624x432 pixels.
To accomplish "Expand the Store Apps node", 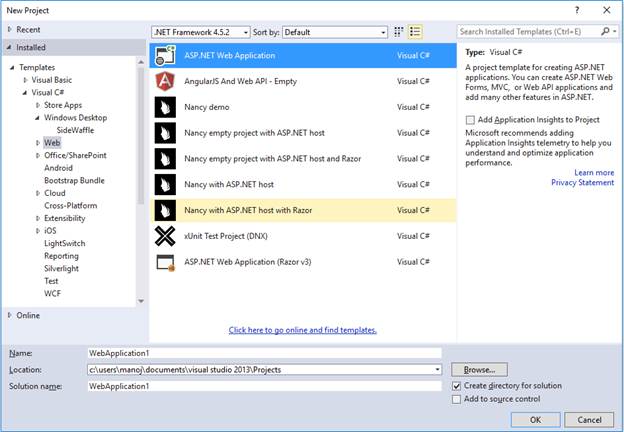I will 38,105.
